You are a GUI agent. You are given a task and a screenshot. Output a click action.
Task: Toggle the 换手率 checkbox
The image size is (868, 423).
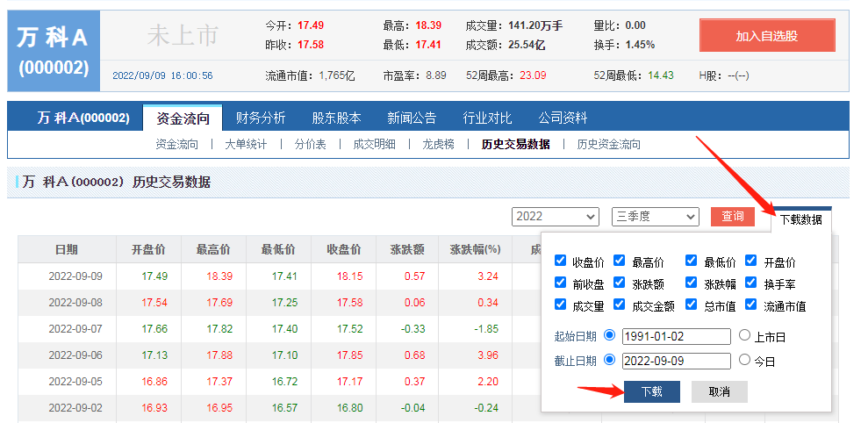pyautogui.click(x=751, y=283)
